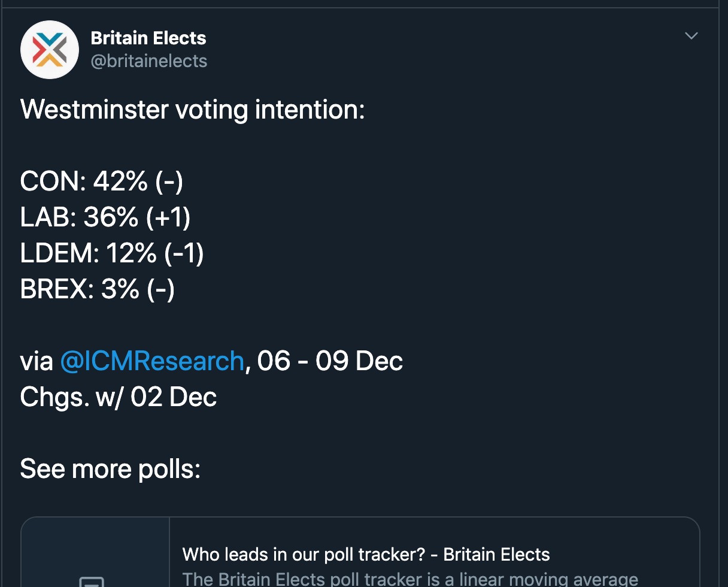
Task: Select the 'CON: 42% (-)' line
Action: tap(102, 181)
